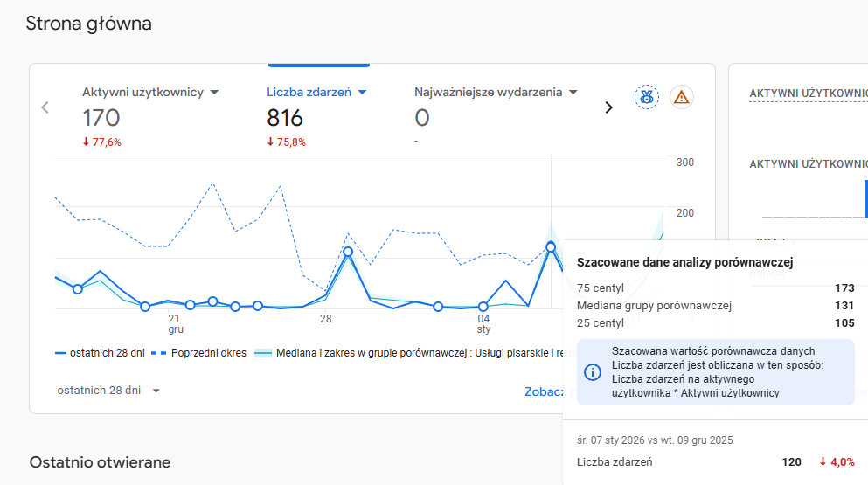Viewport: 868px width, 485px height.
Task: Expand Najważniejsze wydarzenia metric dropdown
Action: (573, 93)
